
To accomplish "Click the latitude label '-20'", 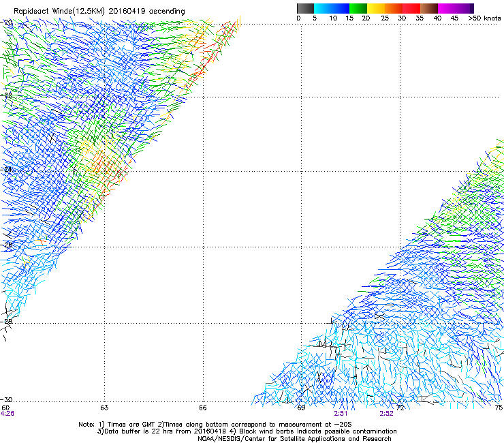I will click(7, 22).
